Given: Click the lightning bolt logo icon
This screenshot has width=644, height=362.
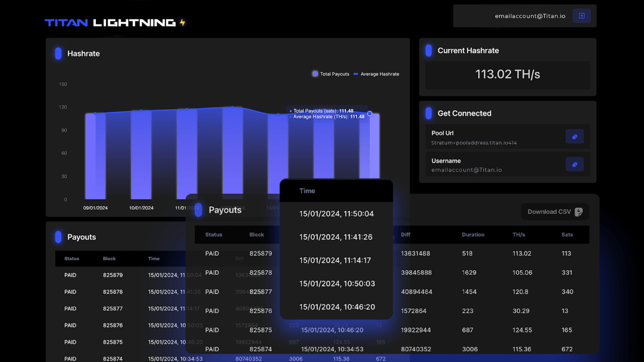Looking at the screenshot, I should (x=183, y=22).
